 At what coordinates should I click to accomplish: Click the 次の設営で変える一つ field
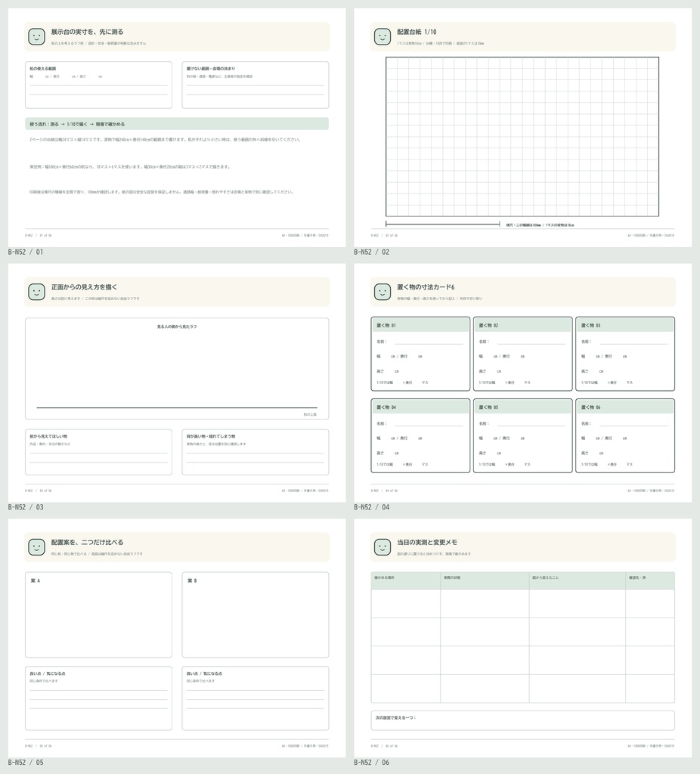[523, 720]
